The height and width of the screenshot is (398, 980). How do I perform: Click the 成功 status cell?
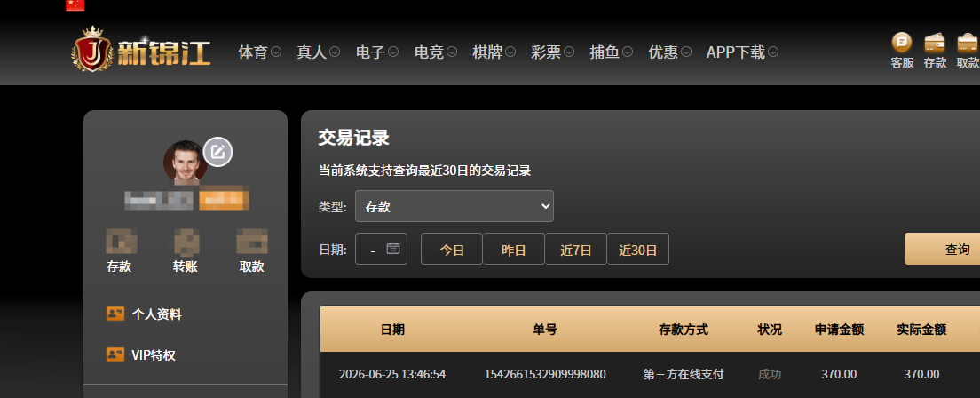click(x=770, y=374)
